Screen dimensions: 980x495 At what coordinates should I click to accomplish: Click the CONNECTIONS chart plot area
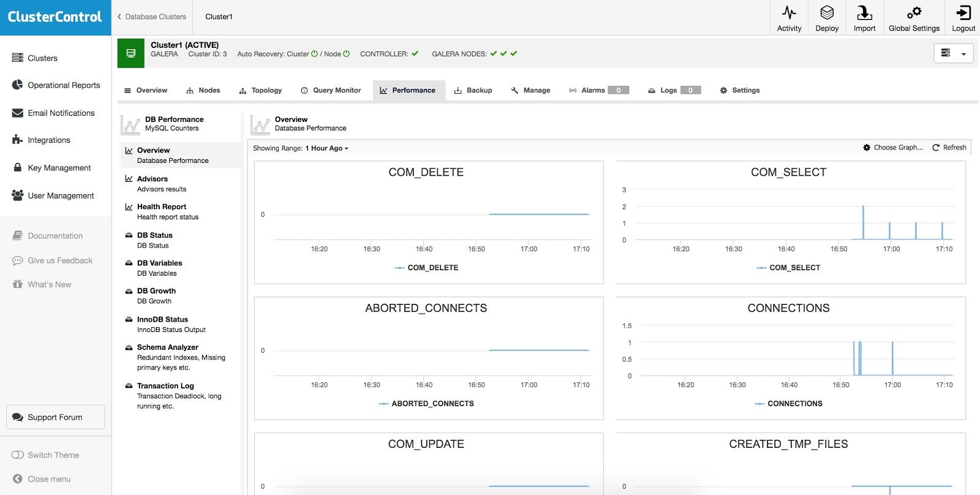[x=796, y=350]
